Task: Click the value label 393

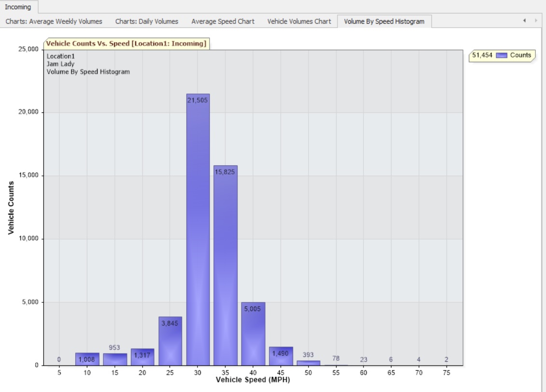Action: pos(308,355)
